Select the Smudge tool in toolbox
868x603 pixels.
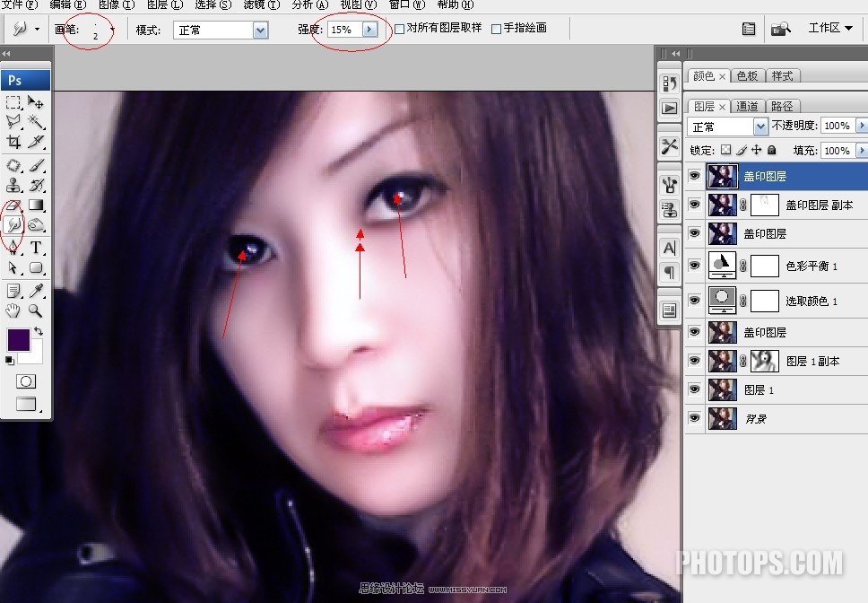pos(13,224)
